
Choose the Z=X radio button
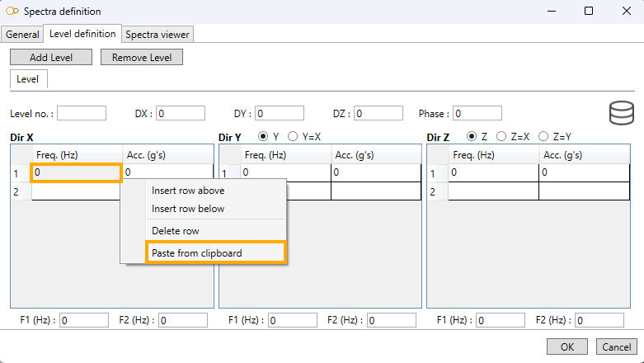click(501, 136)
